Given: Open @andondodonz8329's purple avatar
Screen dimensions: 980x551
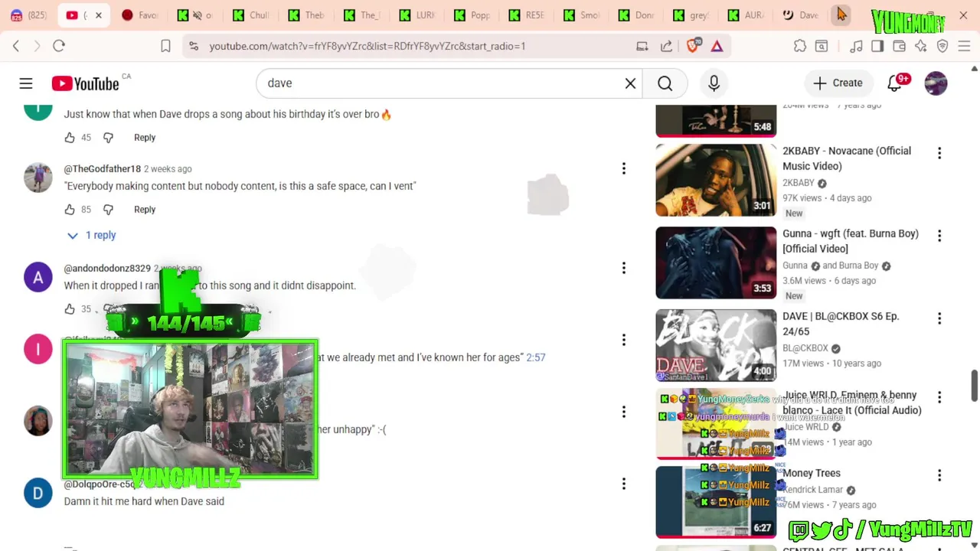Looking at the screenshot, I should (38, 277).
